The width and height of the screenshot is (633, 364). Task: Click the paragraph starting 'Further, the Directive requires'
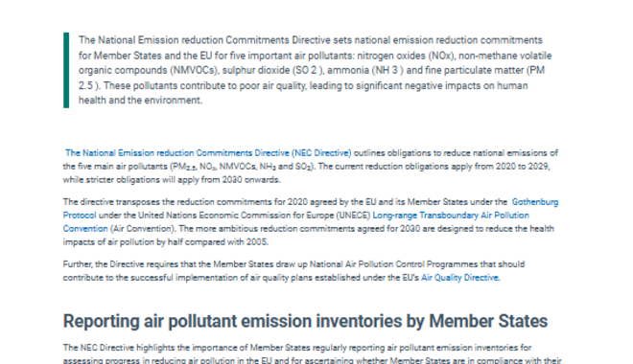(x=293, y=271)
